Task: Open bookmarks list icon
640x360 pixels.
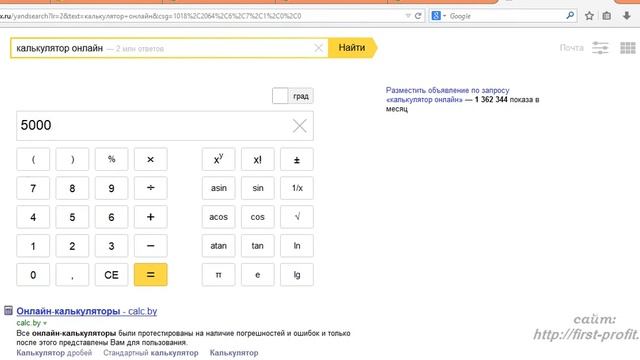Action: [x=607, y=16]
